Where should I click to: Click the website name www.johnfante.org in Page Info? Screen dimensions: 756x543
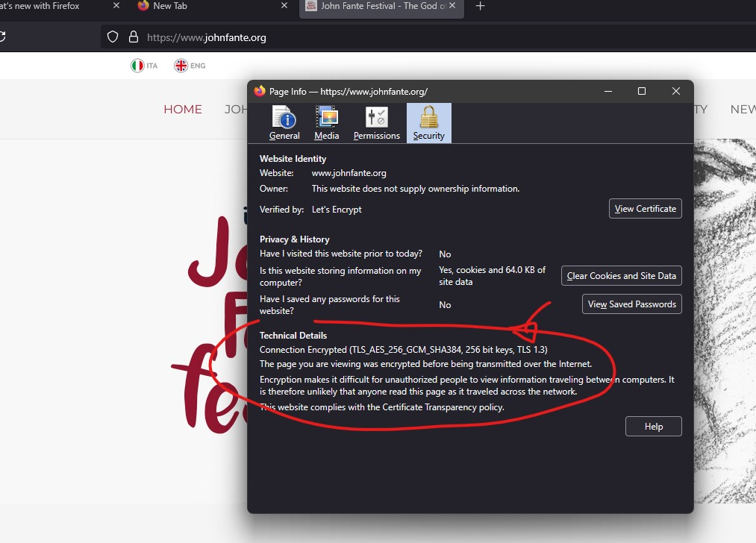(x=349, y=173)
